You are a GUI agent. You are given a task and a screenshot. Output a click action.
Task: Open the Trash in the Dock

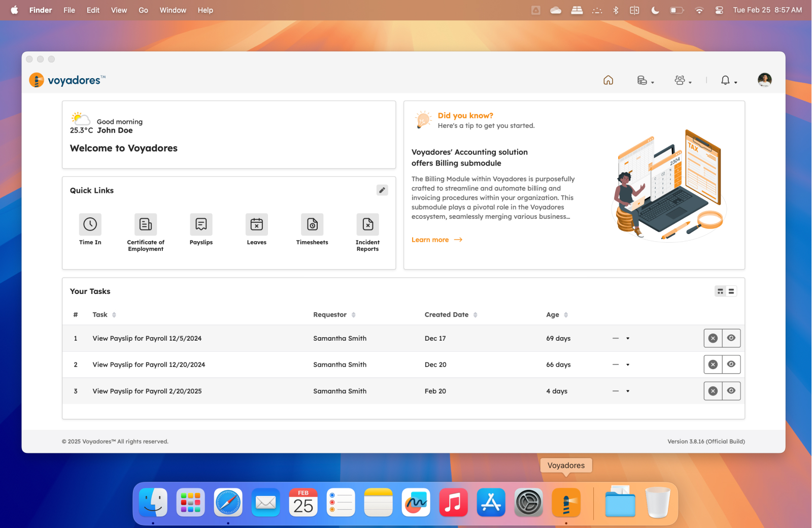(x=658, y=503)
